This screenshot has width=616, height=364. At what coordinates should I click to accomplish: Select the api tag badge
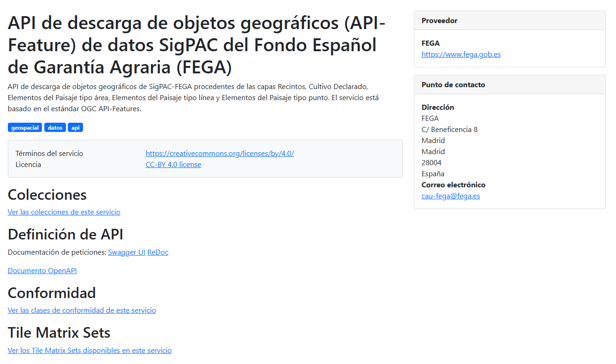click(75, 128)
